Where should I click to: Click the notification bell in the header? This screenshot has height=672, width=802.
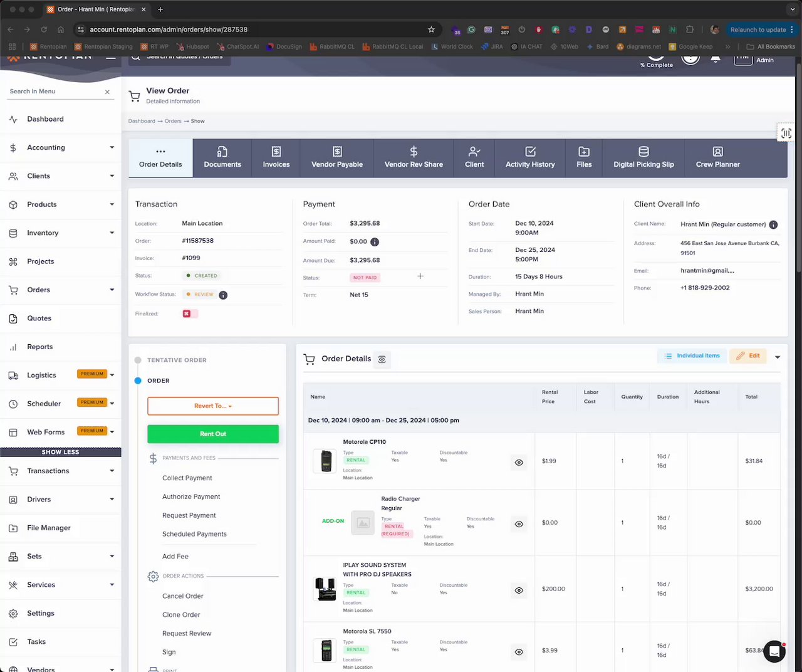pyautogui.click(x=716, y=58)
